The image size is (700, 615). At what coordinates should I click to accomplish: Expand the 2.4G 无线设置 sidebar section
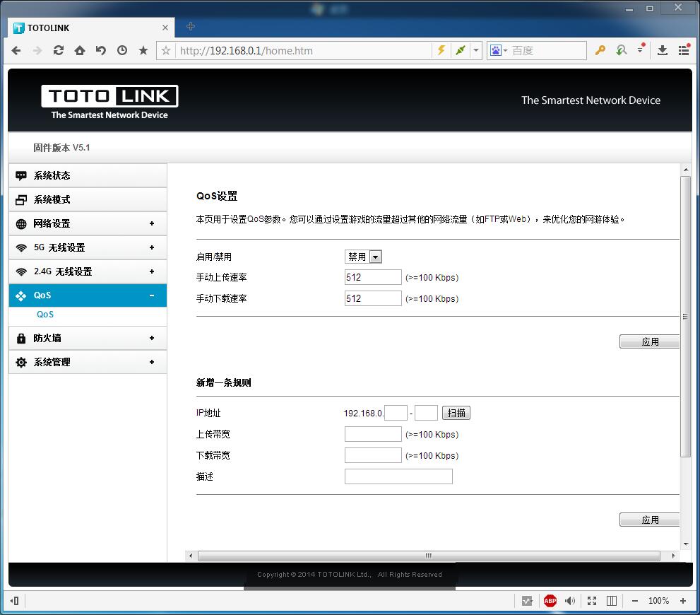[x=88, y=271]
